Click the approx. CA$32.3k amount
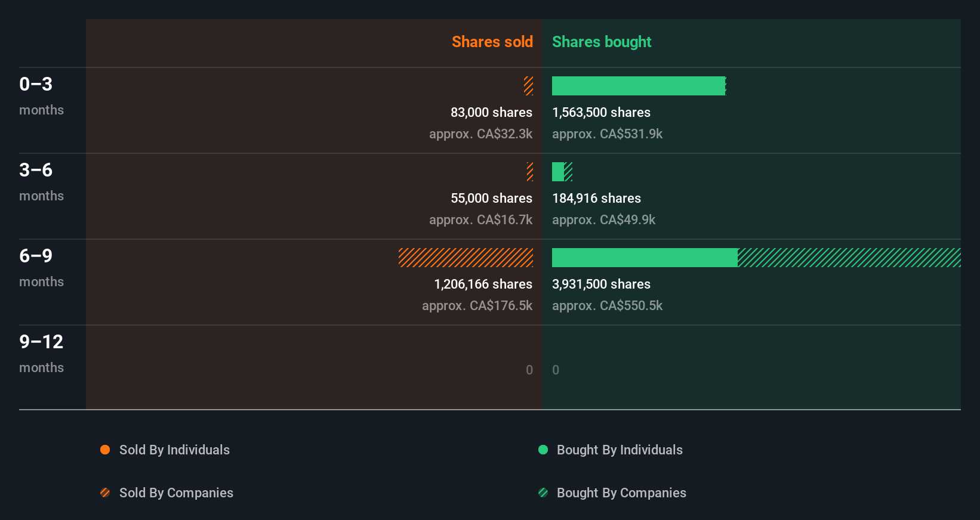This screenshot has height=520, width=980. tap(480, 134)
